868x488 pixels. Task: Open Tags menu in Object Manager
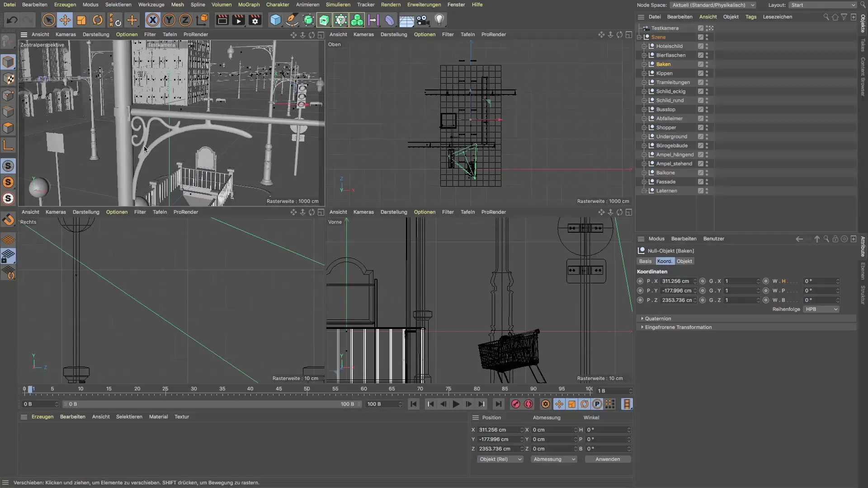point(750,17)
